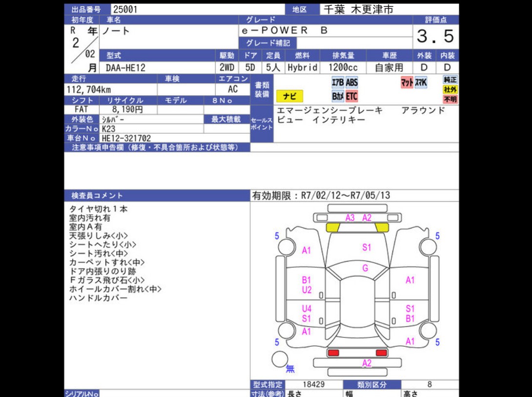The image size is (532, 397).
Task: Click the エアB airbag equipment badge
Action: 338,83
